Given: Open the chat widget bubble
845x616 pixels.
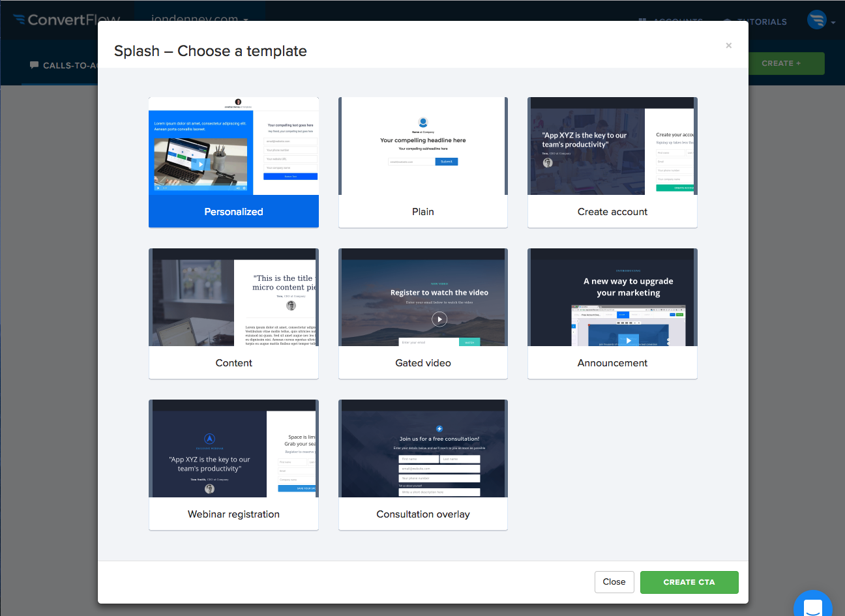Looking at the screenshot, I should point(813,604).
